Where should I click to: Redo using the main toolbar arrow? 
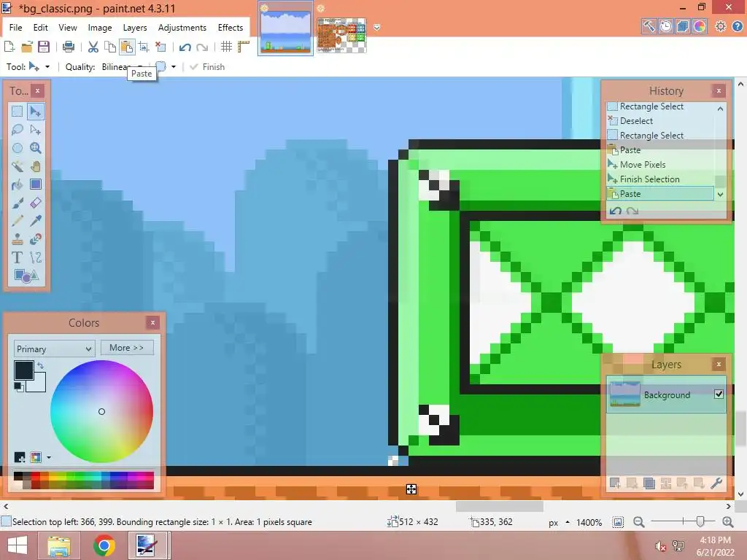pos(202,47)
